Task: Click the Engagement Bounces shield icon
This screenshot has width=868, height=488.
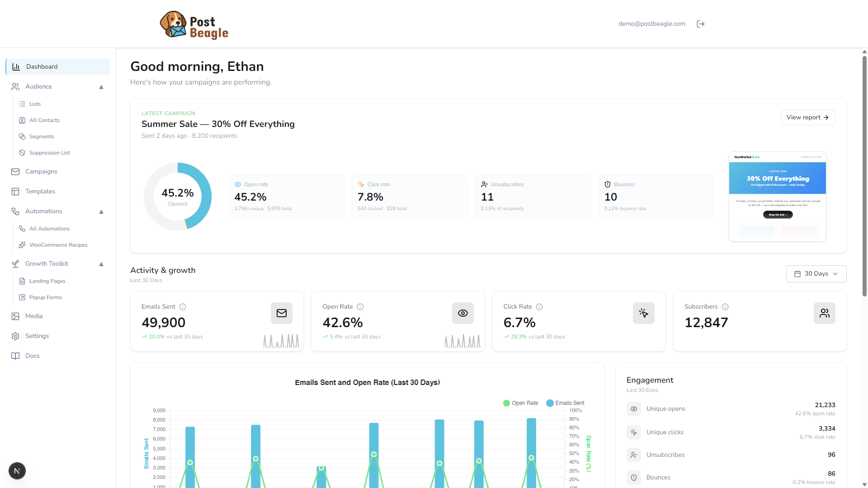Action: click(x=634, y=478)
